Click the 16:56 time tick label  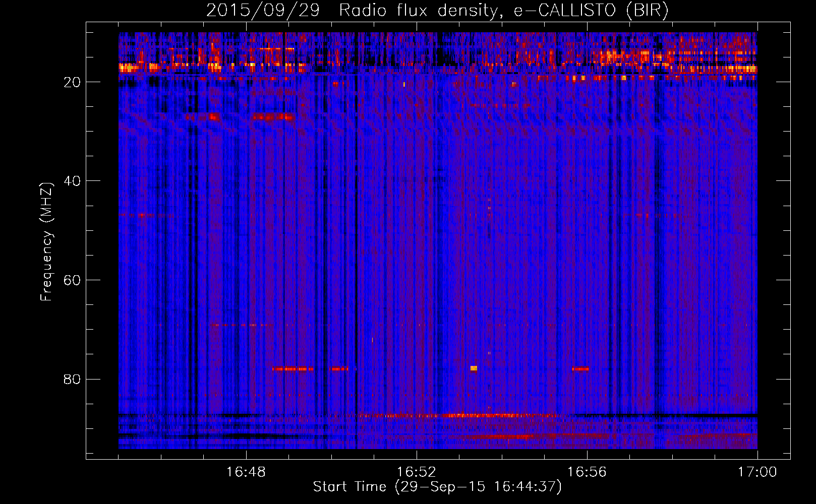pos(587,472)
